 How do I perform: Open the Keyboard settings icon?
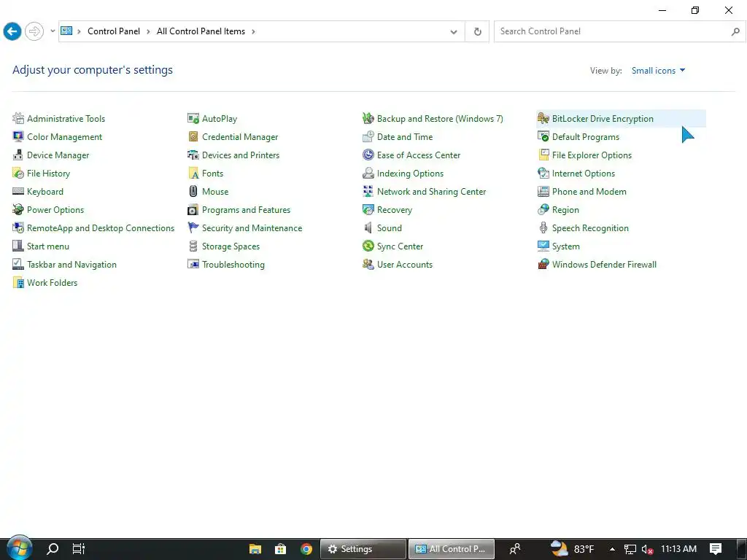coord(18,192)
